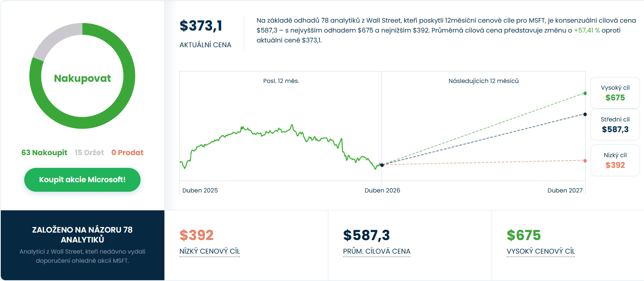
Task: Click the $373,1 current price value
Action: [x=201, y=26]
